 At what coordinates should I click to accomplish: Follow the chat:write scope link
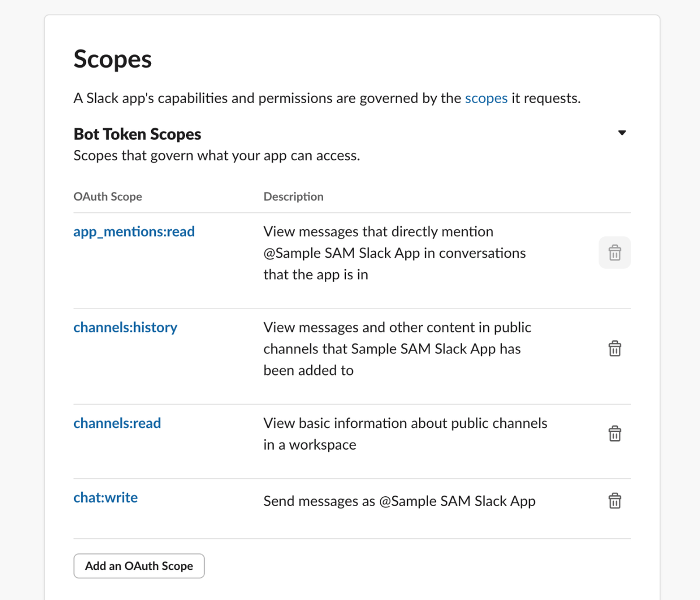point(106,497)
